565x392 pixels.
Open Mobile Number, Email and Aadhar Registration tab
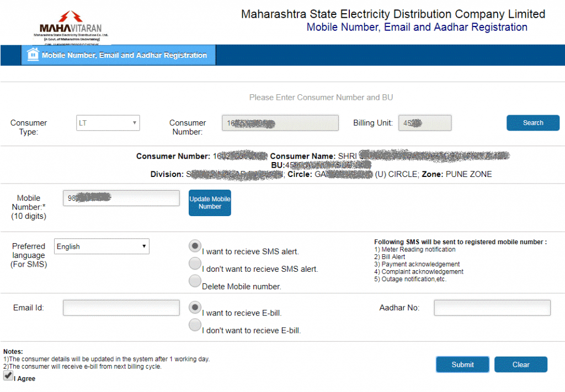pyautogui.click(x=119, y=55)
